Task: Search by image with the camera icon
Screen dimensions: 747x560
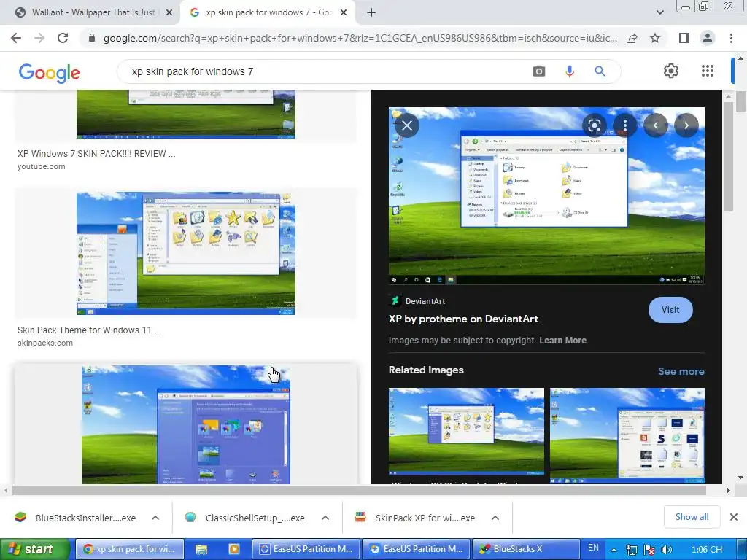Action: coord(539,71)
